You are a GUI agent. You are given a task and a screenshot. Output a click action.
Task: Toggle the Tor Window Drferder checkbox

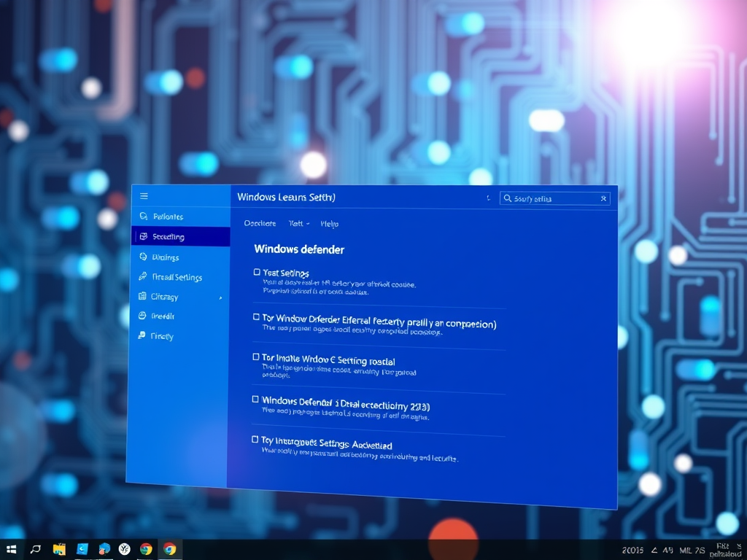click(256, 317)
